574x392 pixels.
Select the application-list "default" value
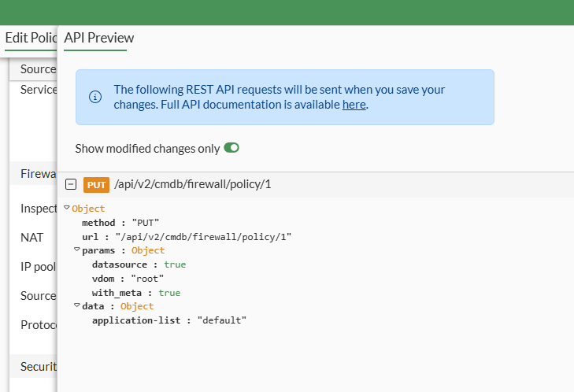pyautogui.click(x=222, y=320)
